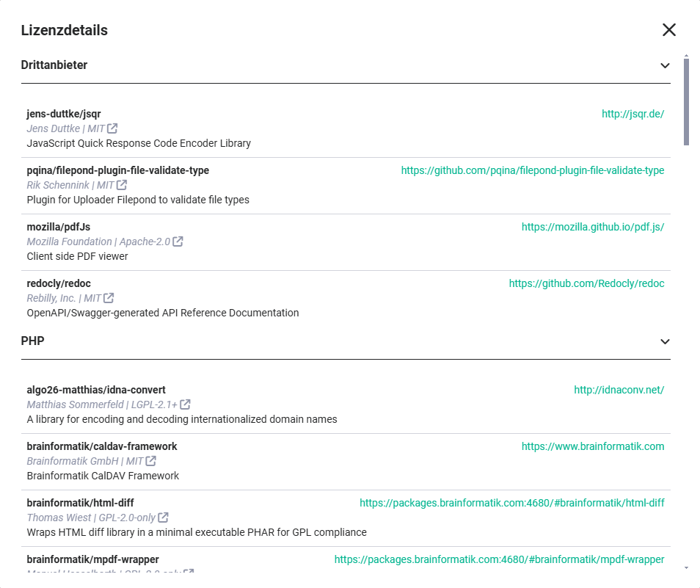The image size is (700, 588).
Task: Open the MIT license icon beside Rebilly, Inc.
Action: [x=109, y=298]
